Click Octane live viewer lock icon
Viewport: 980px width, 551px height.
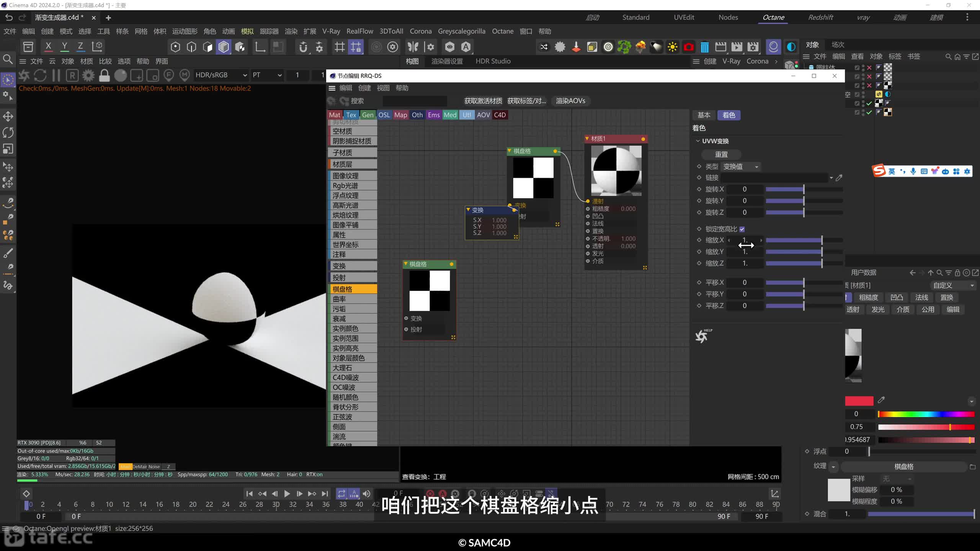[104, 75]
